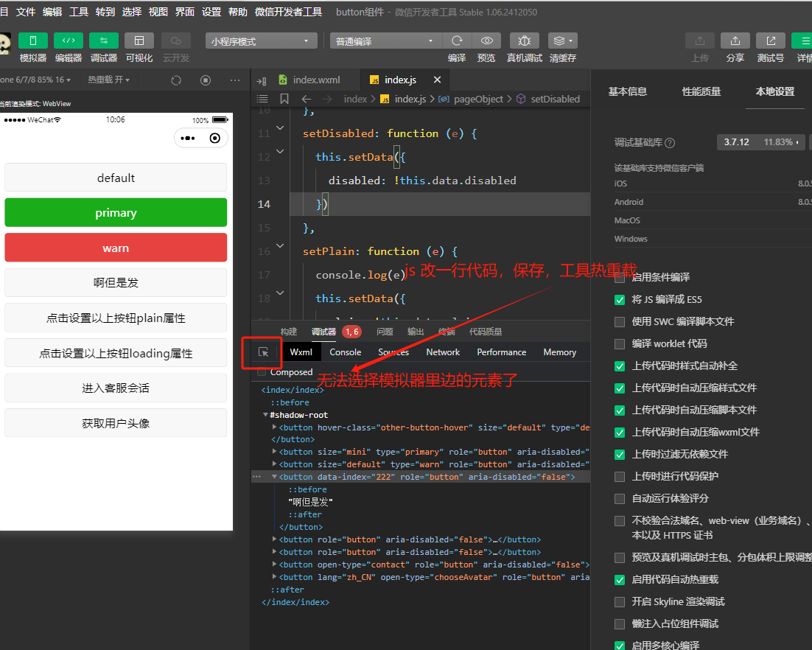Open simulator more options ellipsis
The width and height of the screenshot is (812, 650).
pos(235,80)
